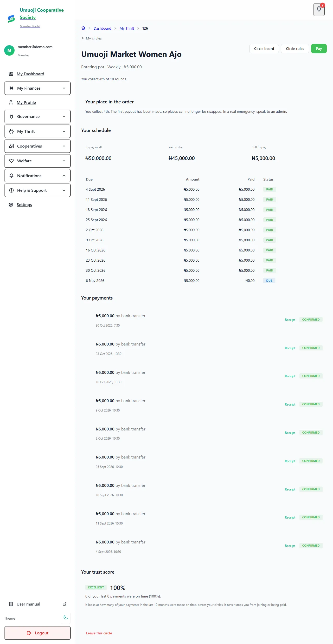
Task: Click the Help & Support question icon
Action: click(11, 190)
